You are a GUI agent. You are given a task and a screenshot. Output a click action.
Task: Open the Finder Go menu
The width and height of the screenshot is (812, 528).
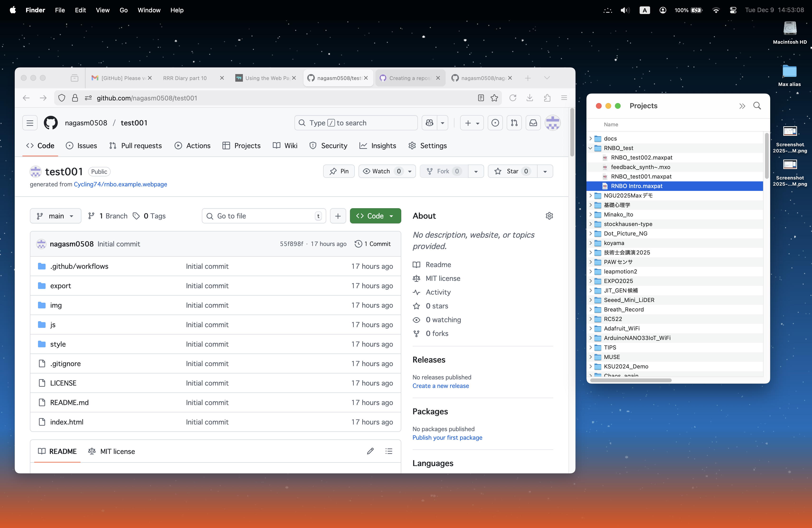123,10
